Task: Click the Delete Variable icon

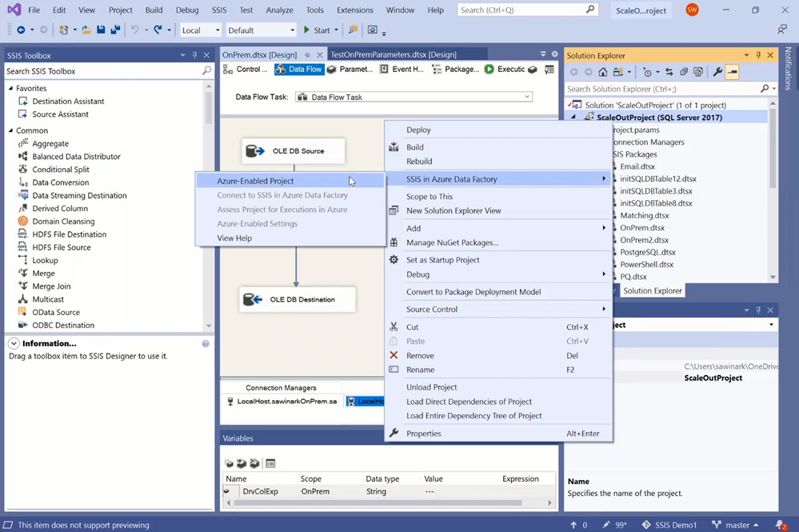Action: pyautogui.click(x=254, y=463)
